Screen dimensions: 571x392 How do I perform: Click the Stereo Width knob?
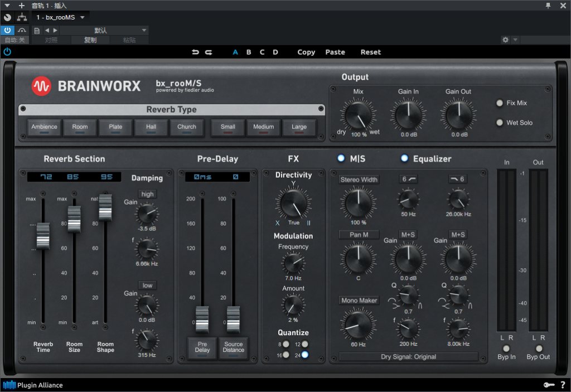pos(359,202)
